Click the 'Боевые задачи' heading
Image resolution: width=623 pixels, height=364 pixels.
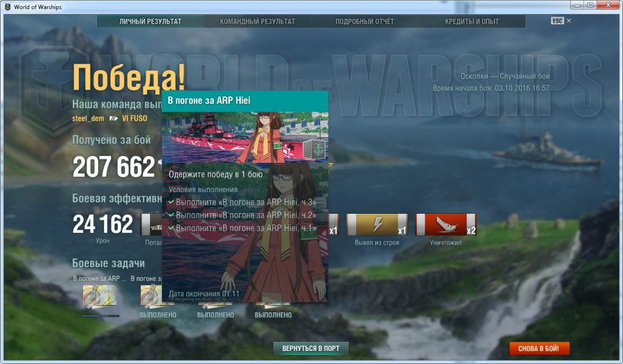pyautogui.click(x=109, y=263)
